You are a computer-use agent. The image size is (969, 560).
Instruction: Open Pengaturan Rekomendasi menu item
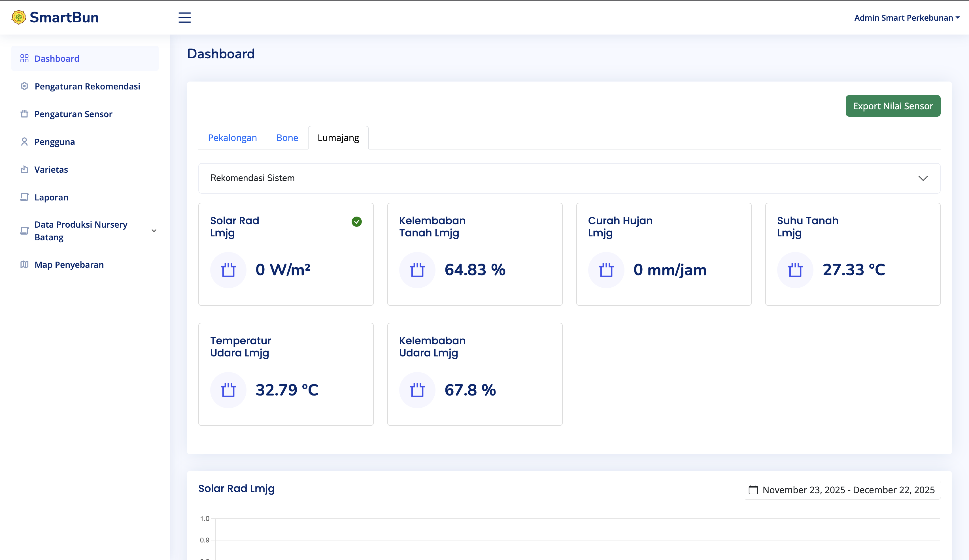[85, 86]
